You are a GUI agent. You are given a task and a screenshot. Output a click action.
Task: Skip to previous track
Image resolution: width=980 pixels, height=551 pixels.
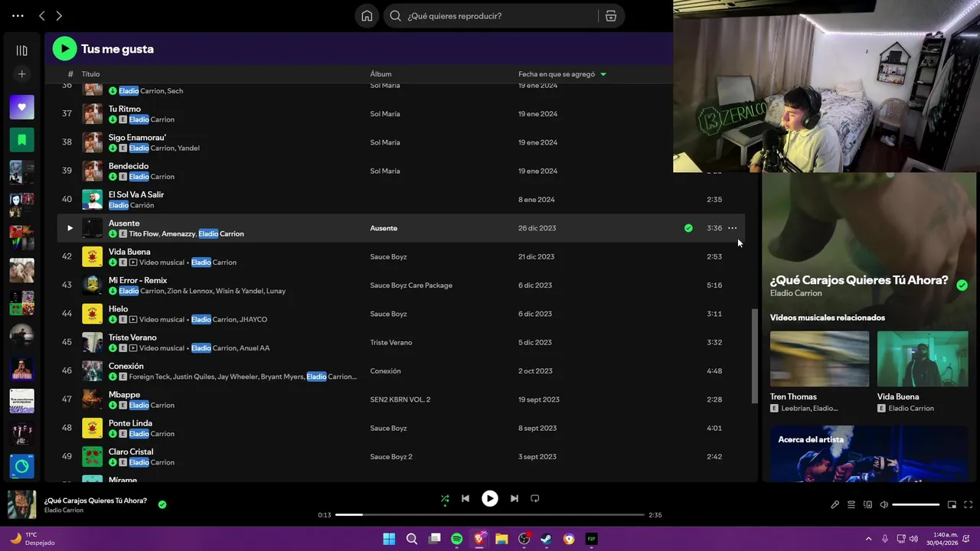(465, 498)
